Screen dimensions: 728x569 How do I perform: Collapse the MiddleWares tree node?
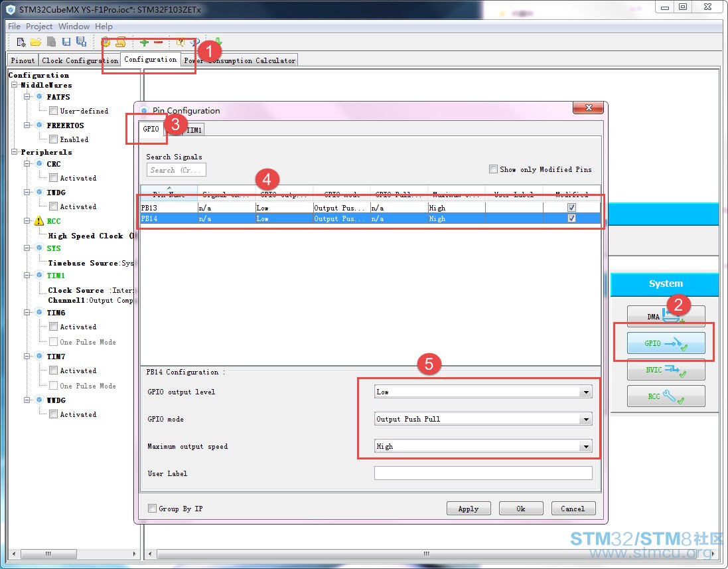coord(15,85)
